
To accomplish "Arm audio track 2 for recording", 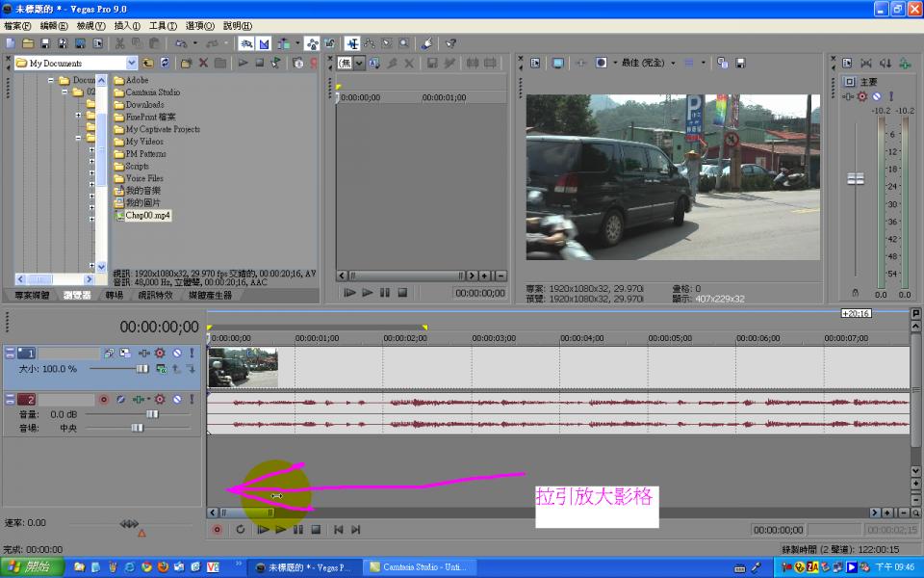I will [104, 399].
